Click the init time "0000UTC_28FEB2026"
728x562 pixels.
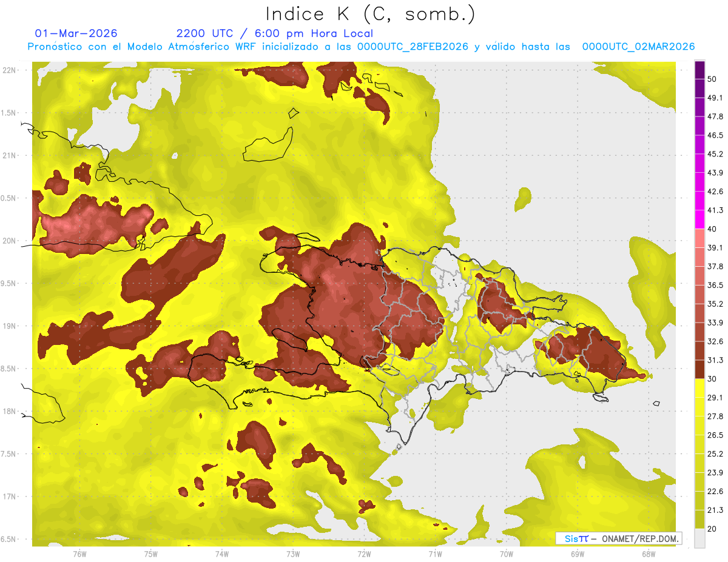click(413, 47)
